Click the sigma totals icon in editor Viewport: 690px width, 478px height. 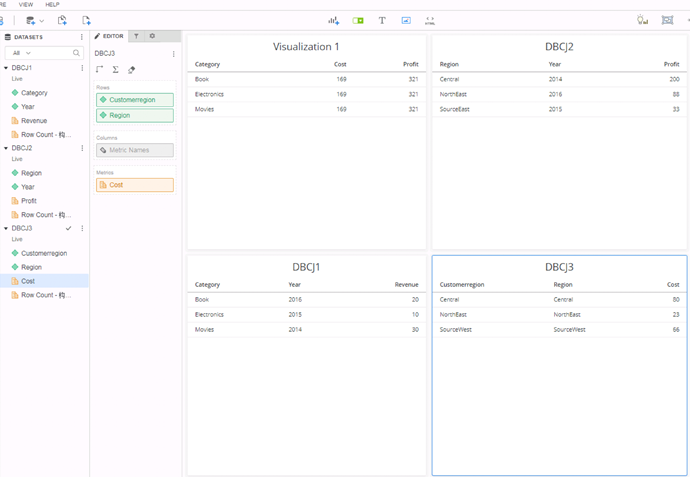[x=115, y=70]
